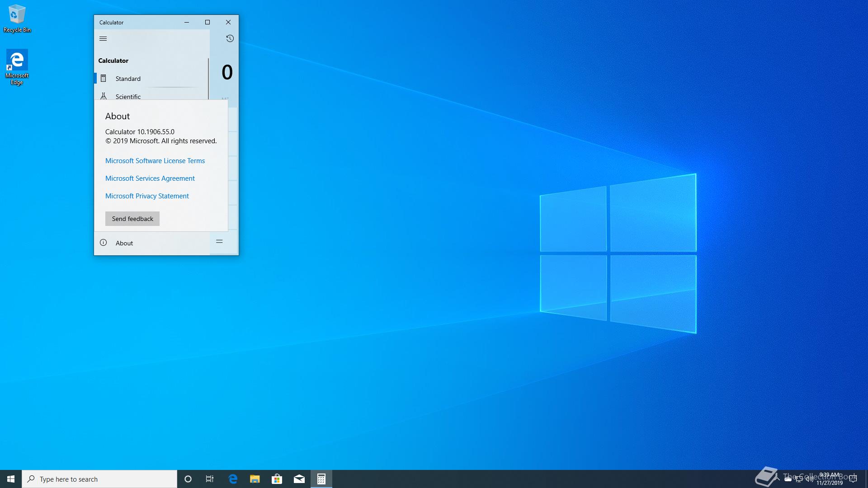
Task: Select the Scientific calculator mode
Action: click(x=128, y=96)
